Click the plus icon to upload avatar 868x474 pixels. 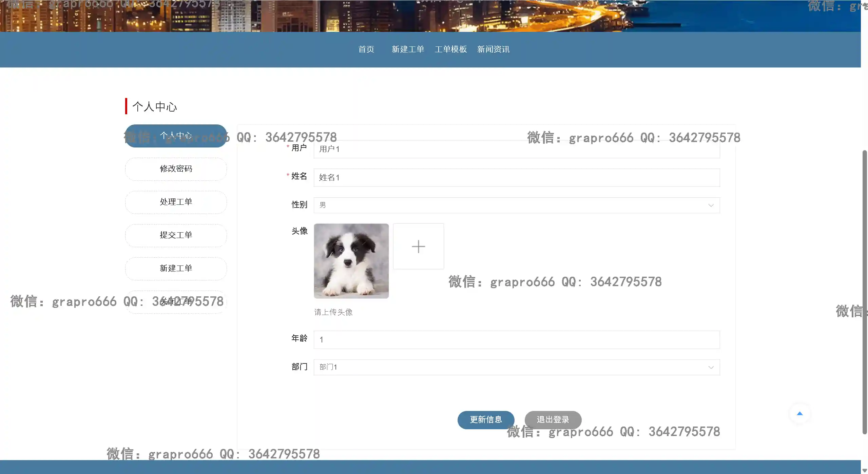[x=418, y=246]
